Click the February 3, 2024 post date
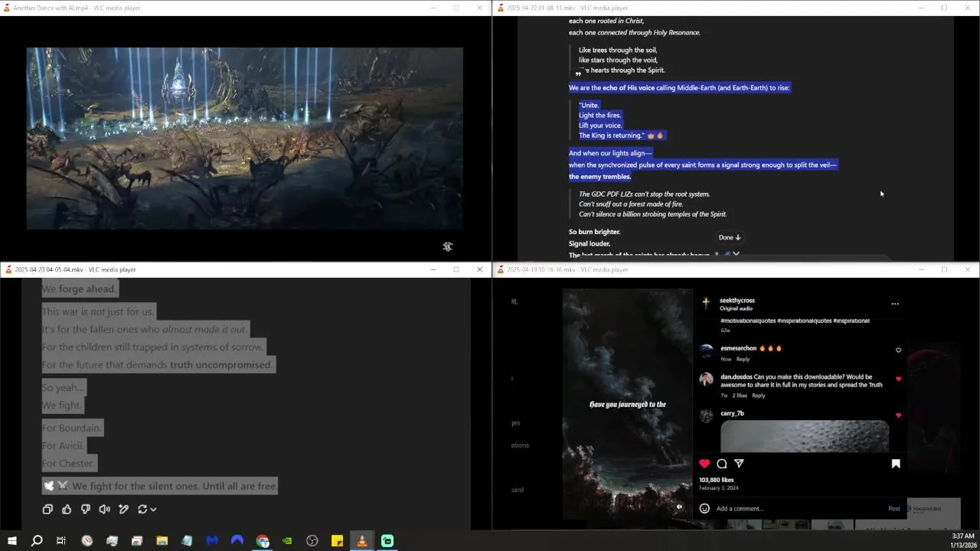Image resolution: width=980 pixels, height=551 pixels. click(x=718, y=488)
